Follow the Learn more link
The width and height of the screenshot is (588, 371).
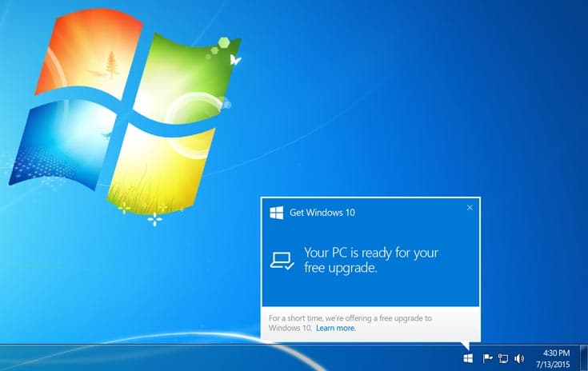336,328
